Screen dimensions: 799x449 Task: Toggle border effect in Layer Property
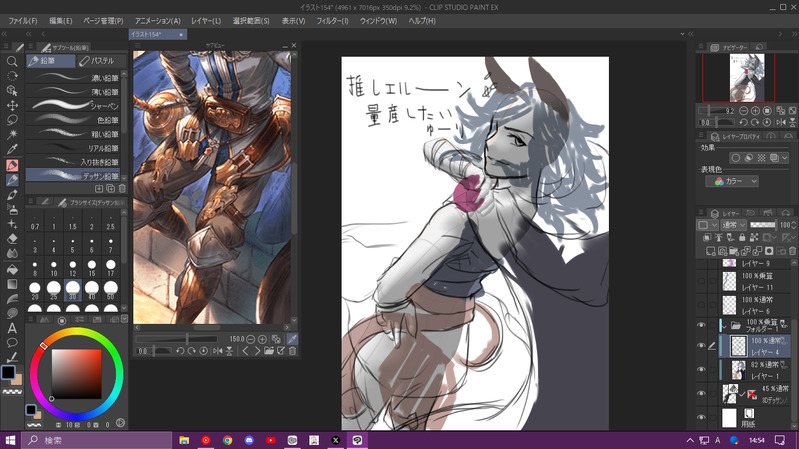coord(735,158)
